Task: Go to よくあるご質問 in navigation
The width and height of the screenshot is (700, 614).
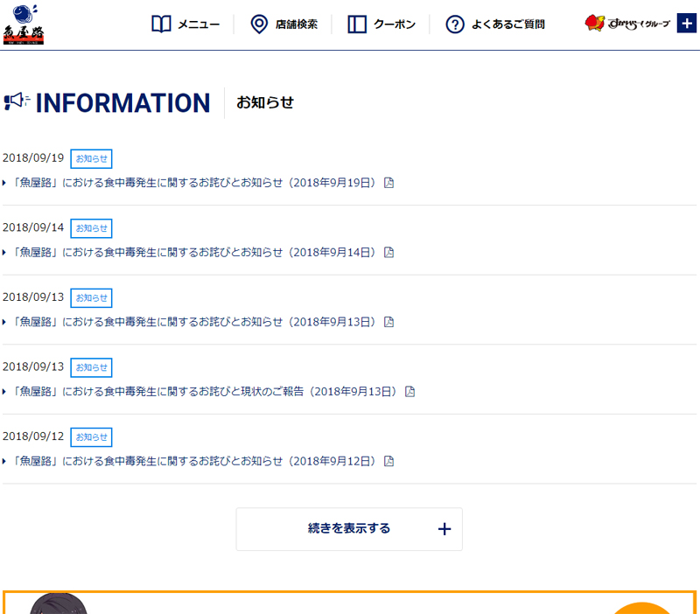Action: coord(508,24)
